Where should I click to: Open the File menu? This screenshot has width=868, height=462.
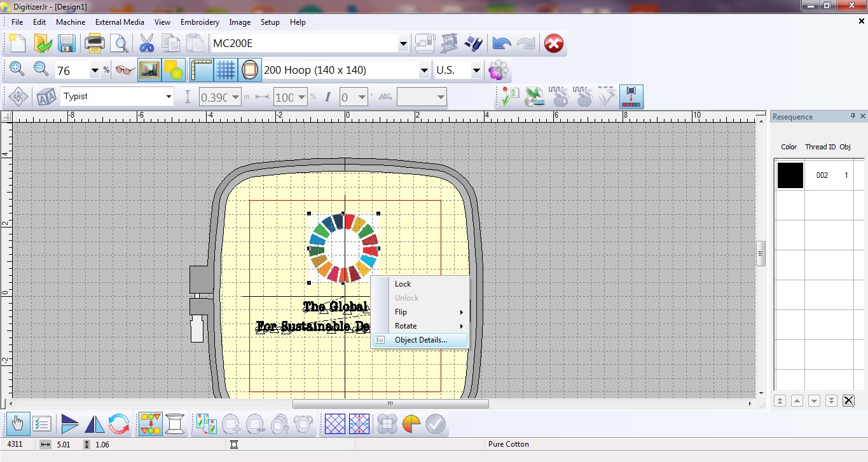[x=17, y=22]
